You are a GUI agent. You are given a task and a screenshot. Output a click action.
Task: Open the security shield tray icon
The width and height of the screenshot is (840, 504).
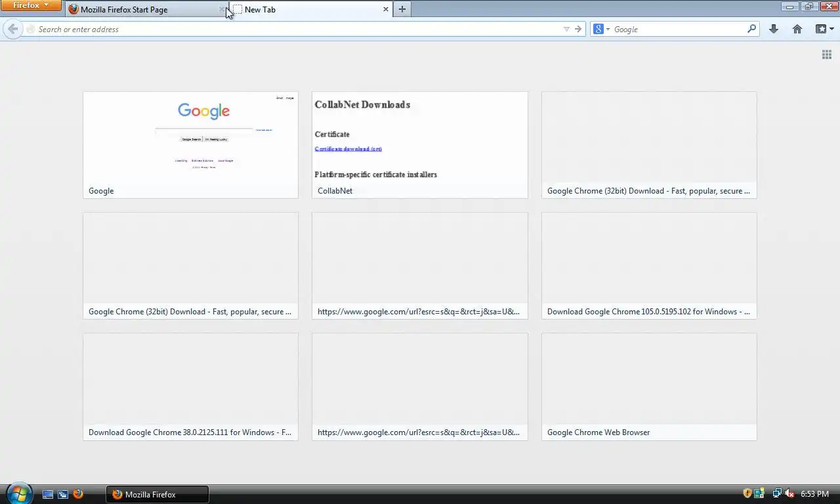click(x=747, y=493)
